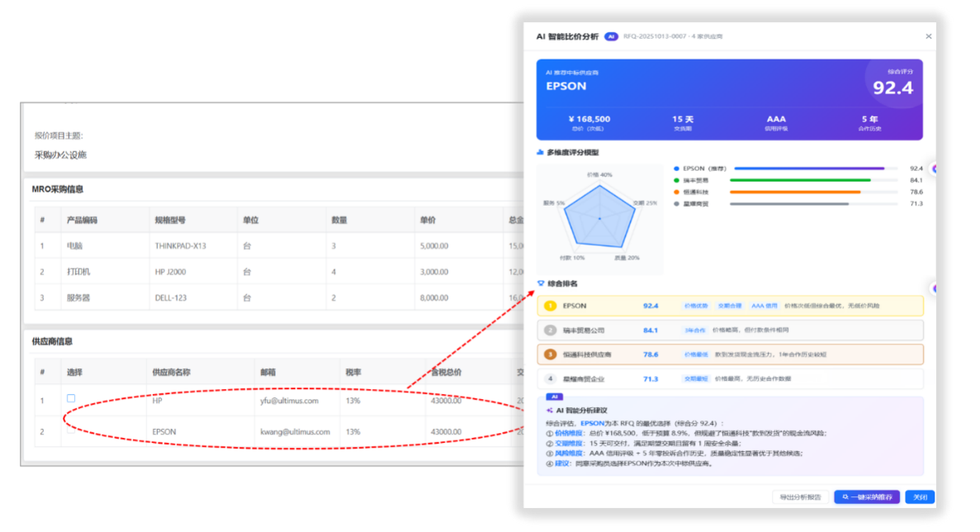The image size is (980, 532).
Task: Click the 供应商名称 column header
Action: [171, 373]
